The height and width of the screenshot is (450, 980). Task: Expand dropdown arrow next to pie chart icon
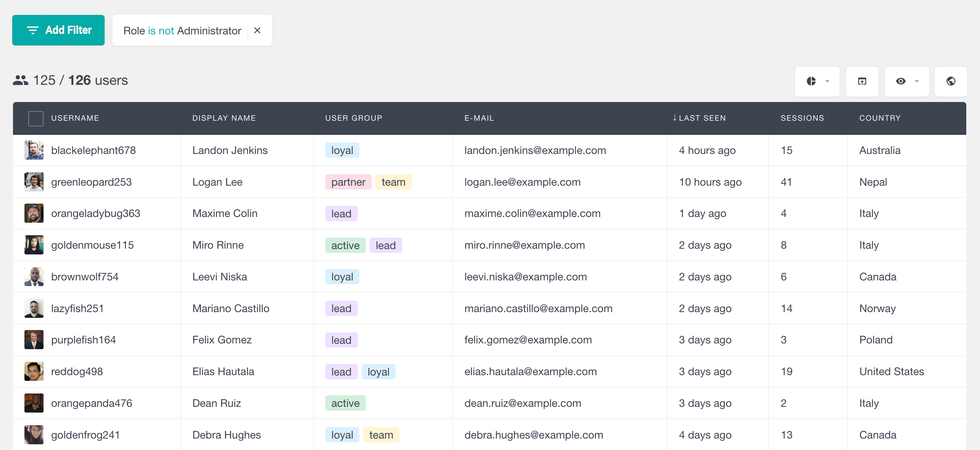tap(827, 81)
